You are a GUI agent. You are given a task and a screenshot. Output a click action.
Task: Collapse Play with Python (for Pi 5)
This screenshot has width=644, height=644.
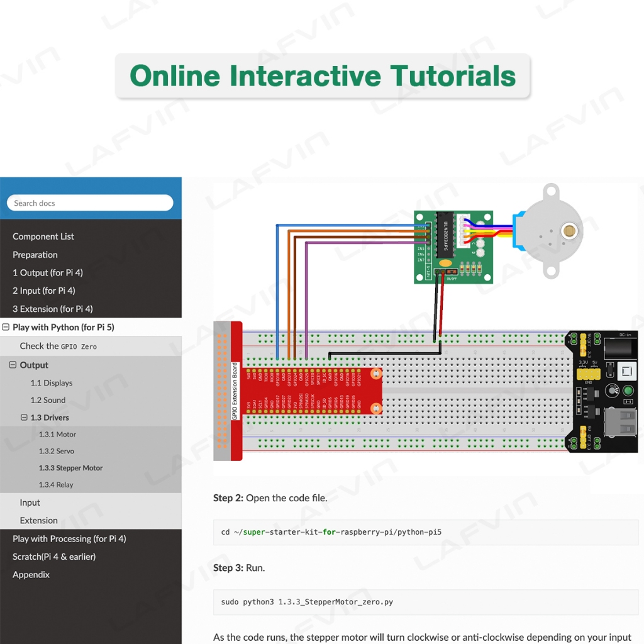pos(6,327)
